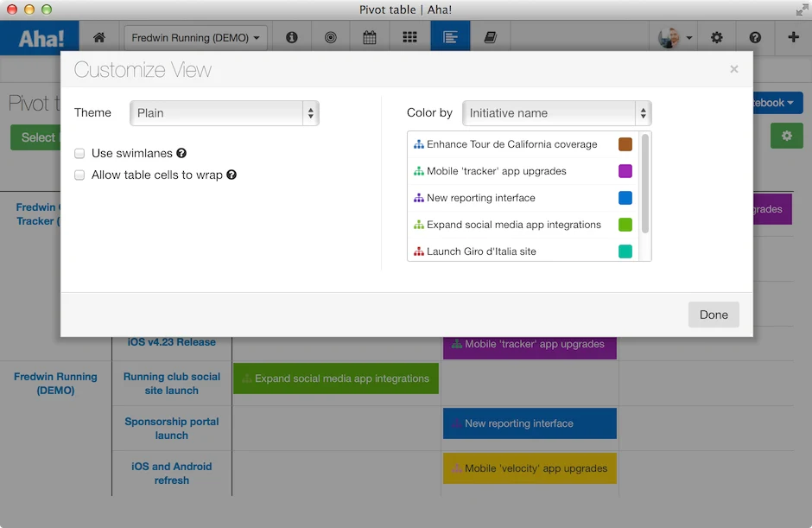Click initiative icon for Enhance Tour de California
The height and width of the screenshot is (528, 812).
[418, 144]
